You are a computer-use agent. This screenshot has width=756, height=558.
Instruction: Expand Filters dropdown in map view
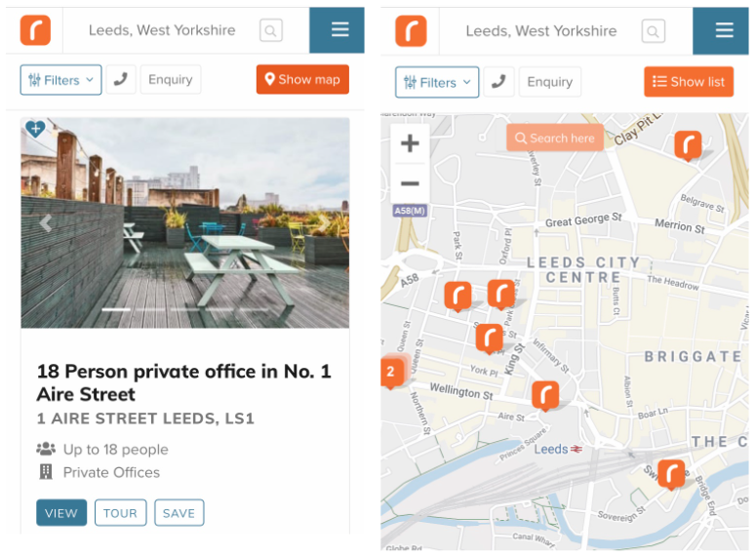[437, 83]
